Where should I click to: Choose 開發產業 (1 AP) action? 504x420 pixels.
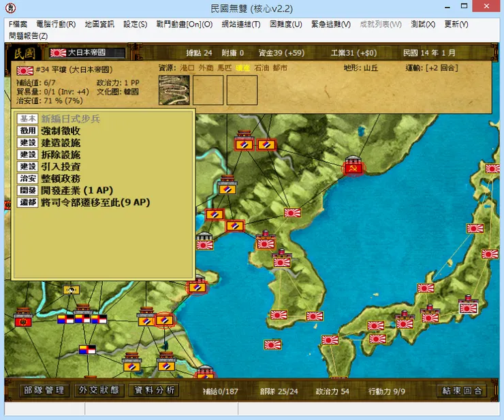point(77,190)
